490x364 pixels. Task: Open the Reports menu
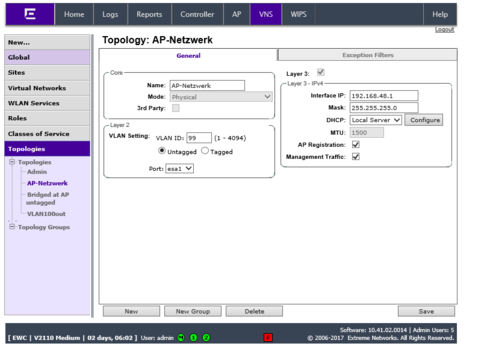[x=149, y=14]
